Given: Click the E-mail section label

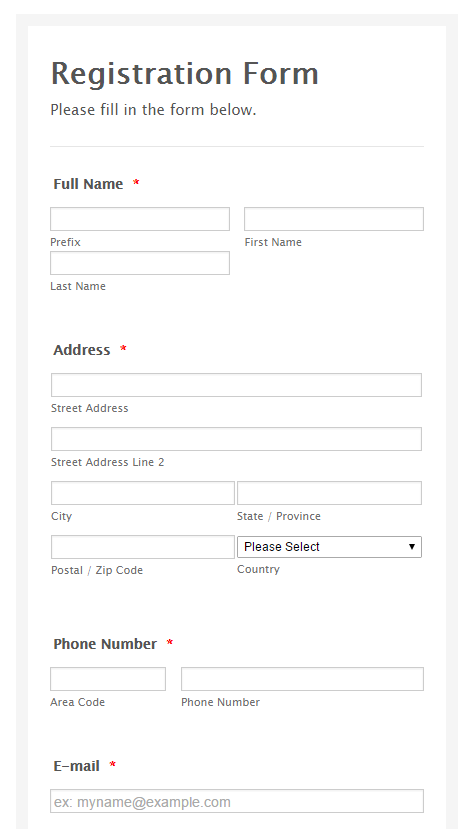Looking at the screenshot, I should (x=77, y=766).
